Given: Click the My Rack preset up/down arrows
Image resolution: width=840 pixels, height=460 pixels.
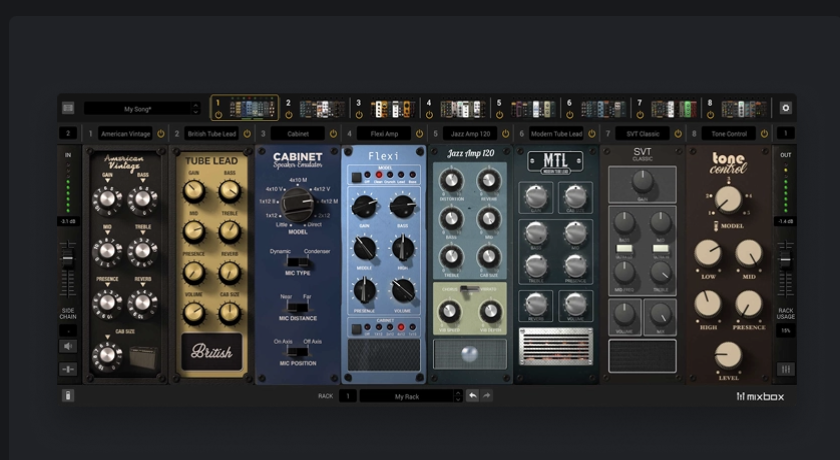Looking at the screenshot, I should (x=458, y=396).
